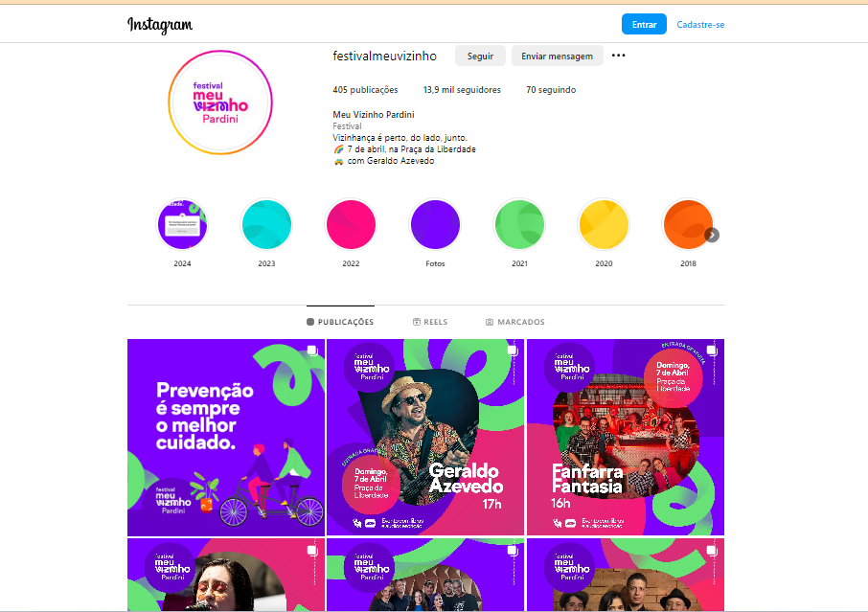
Task: Open the yellow 2020 highlight
Action: point(604,225)
